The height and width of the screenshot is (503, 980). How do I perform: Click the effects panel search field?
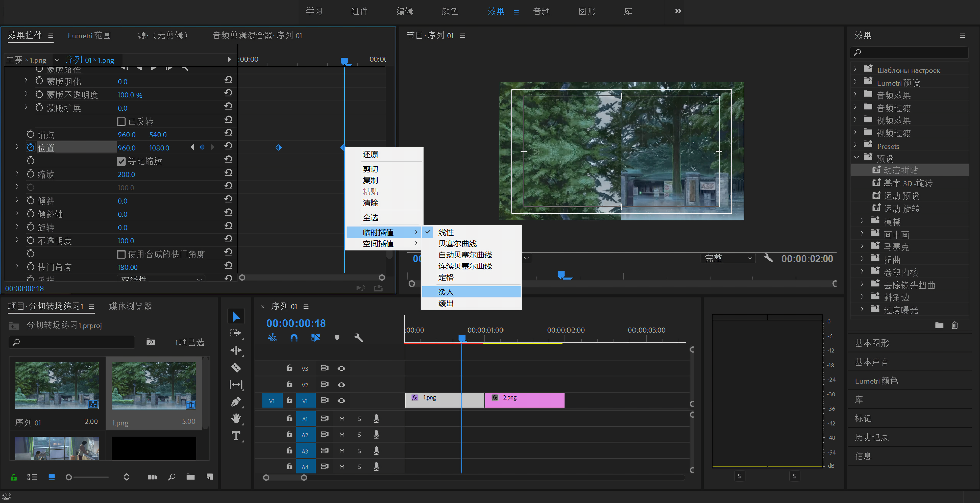tap(909, 53)
